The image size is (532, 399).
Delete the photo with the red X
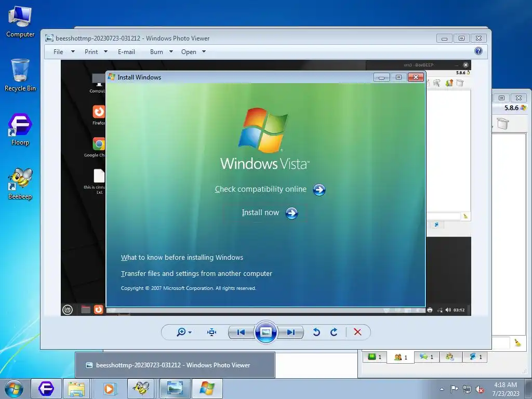pyautogui.click(x=357, y=332)
